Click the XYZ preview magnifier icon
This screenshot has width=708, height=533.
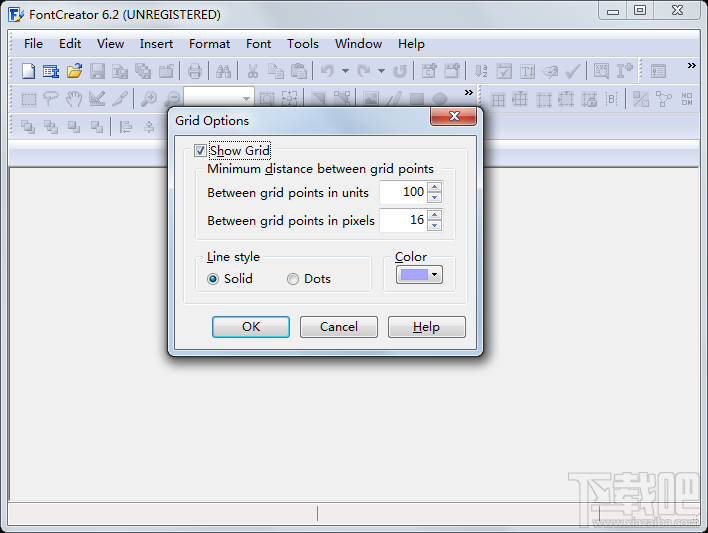click(x=601, y=71)
